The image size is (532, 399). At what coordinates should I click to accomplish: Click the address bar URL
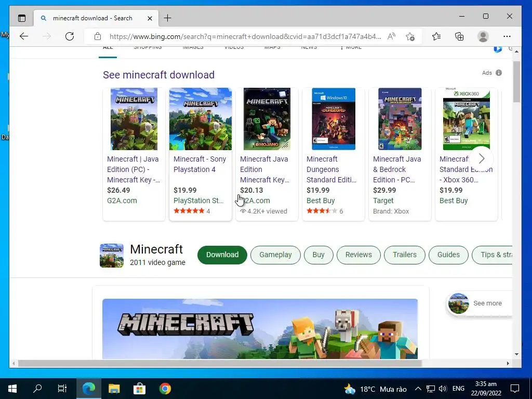click(245, 36)
